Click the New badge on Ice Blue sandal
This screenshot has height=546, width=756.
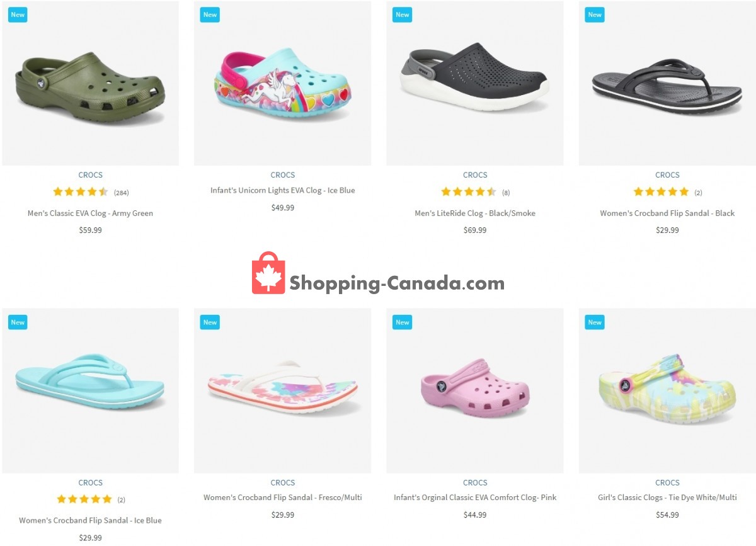(18, 322)
